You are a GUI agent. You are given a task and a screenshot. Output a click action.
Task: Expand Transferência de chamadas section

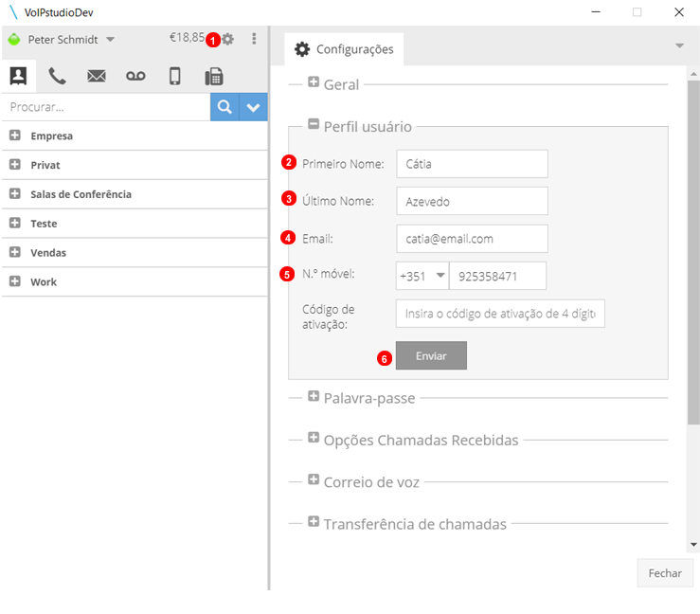tap(314, 521)
